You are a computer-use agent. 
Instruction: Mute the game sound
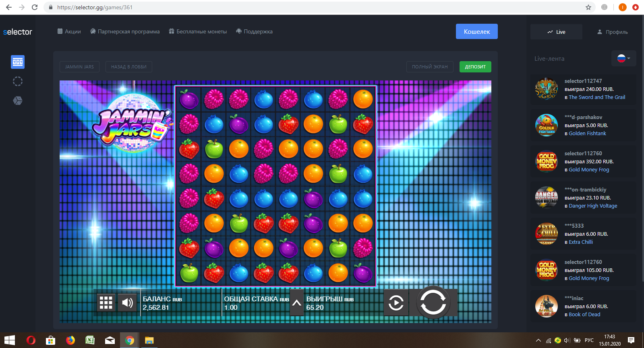127,303
